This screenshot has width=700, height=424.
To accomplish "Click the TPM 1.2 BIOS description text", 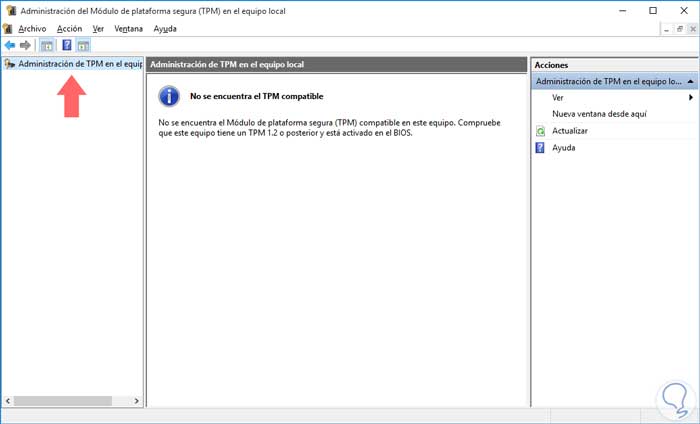I will [x=329, y=128].
